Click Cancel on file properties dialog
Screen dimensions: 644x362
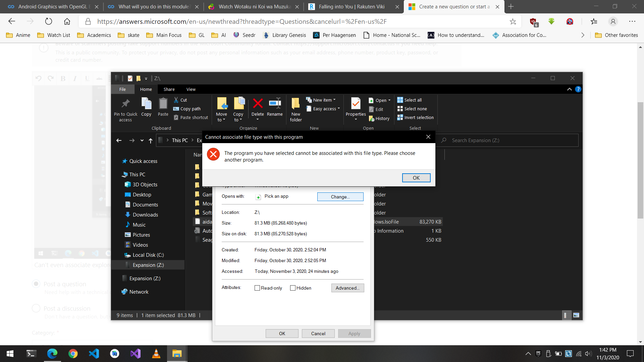point(318,333)
